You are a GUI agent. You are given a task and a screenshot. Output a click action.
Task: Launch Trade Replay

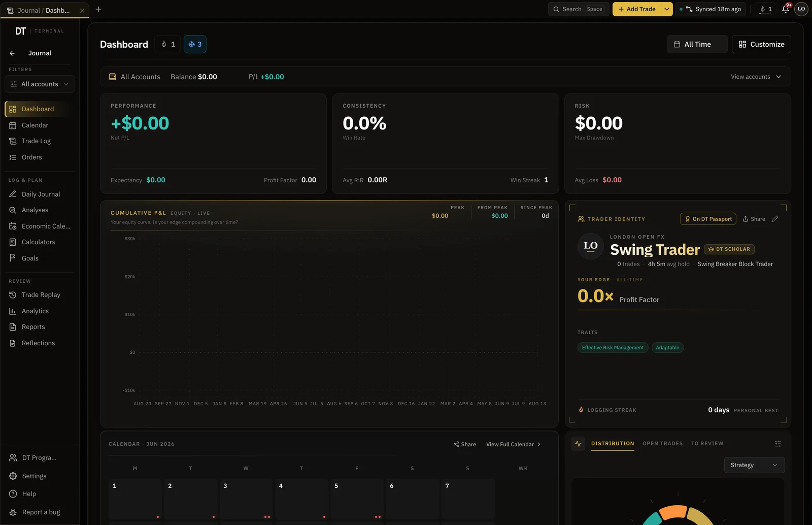coord(40,295)
